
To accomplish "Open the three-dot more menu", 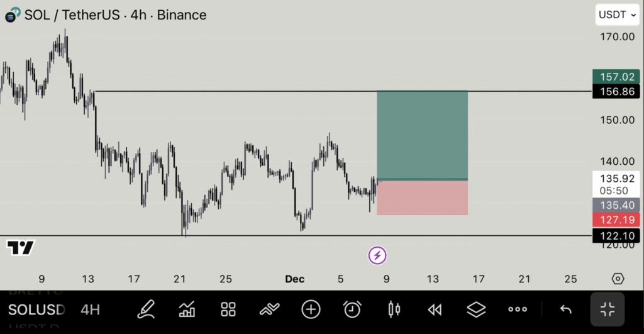I will [x=518, y=309].
